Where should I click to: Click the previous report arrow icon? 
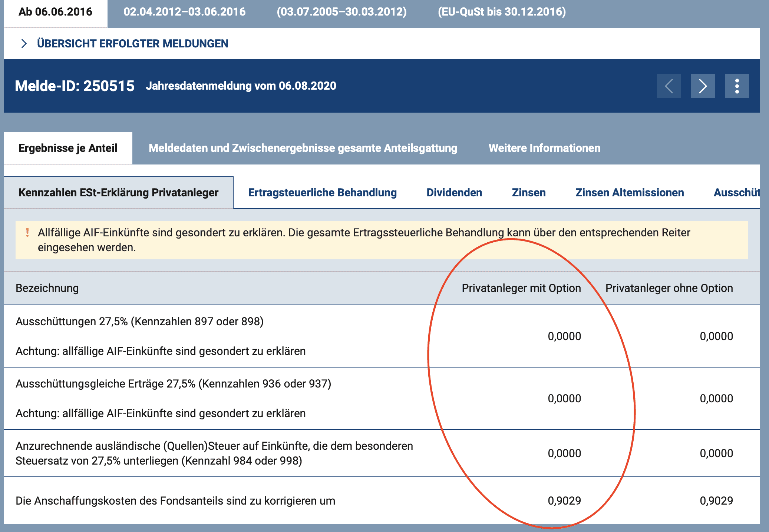coord(669,86)
